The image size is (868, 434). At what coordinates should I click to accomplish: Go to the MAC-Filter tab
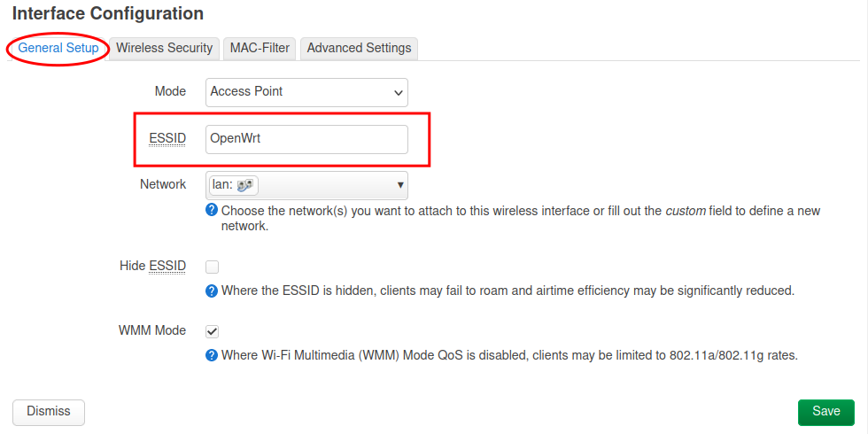[260, 48]
